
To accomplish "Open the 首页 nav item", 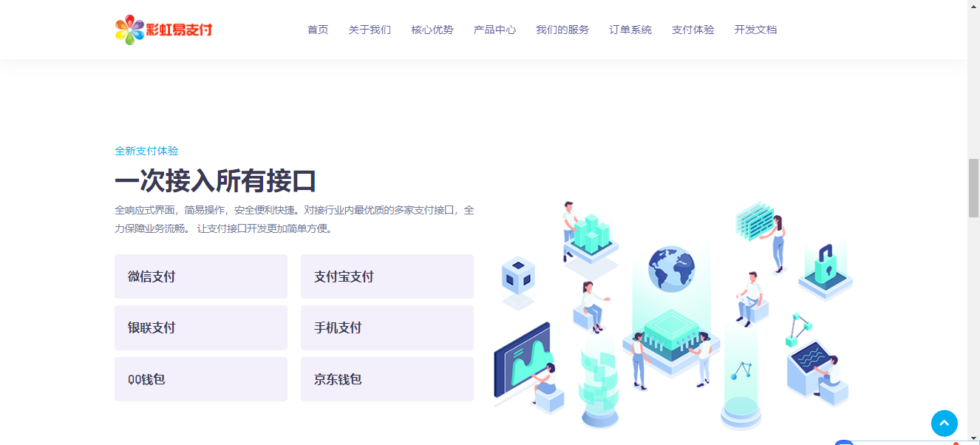I will 318,30.
